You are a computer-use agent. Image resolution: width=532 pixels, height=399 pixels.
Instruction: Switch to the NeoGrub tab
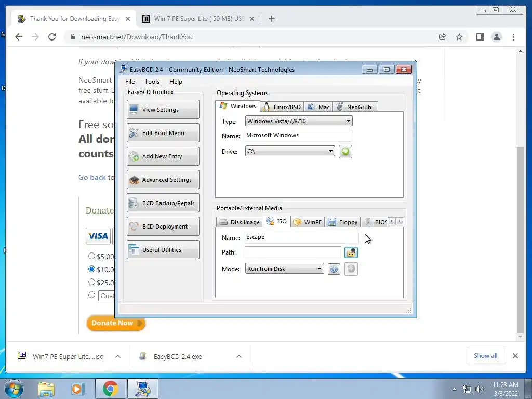pyautogui.click(x=355, y=107)
